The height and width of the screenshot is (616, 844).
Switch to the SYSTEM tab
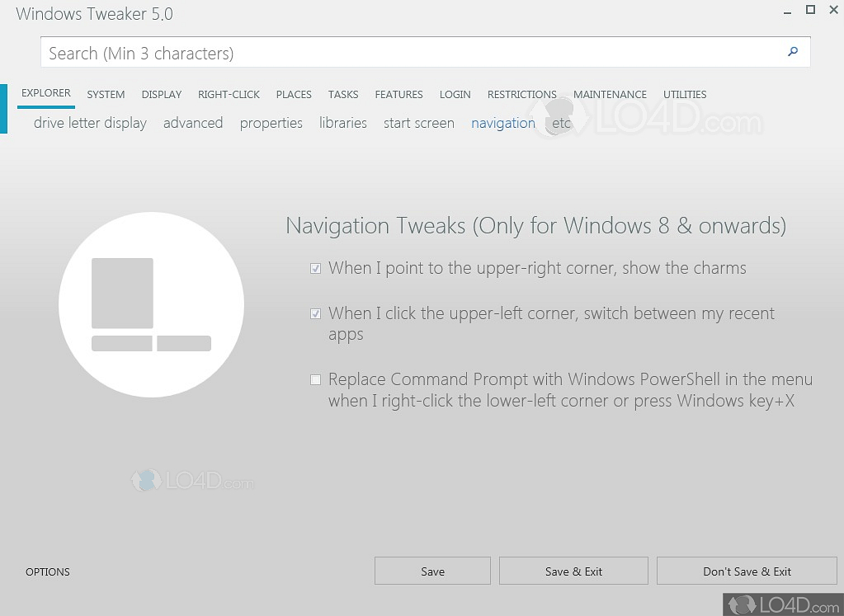point(106,94)
